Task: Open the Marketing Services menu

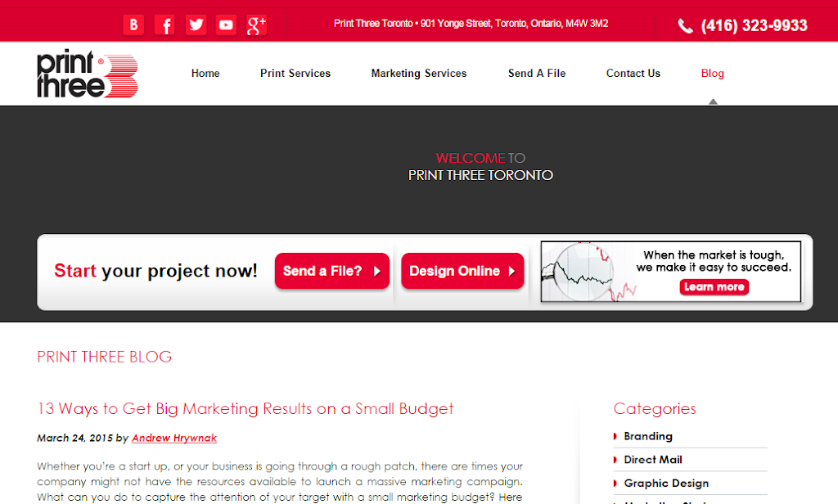Action: pyautogui.click(x=419, y=73)
